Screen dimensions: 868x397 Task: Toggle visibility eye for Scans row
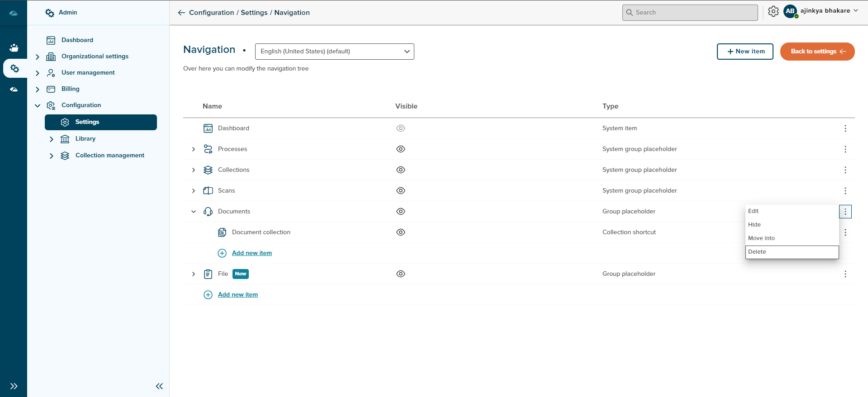pyautogui.click(x=400, y=191)
